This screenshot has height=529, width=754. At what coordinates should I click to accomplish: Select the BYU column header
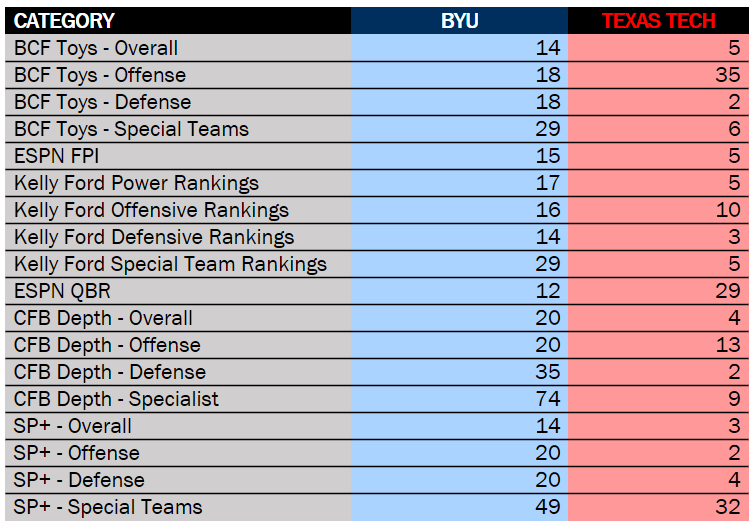[x=460, y=21]
